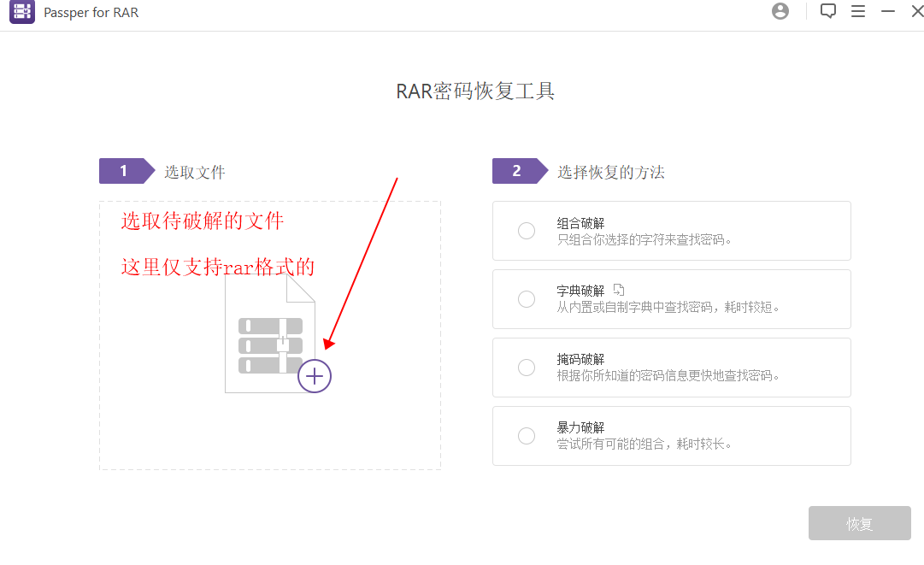This screenshot has height=565, width=924.
Task: Open the hamburger main menu
Action: [x=858, y=12]
